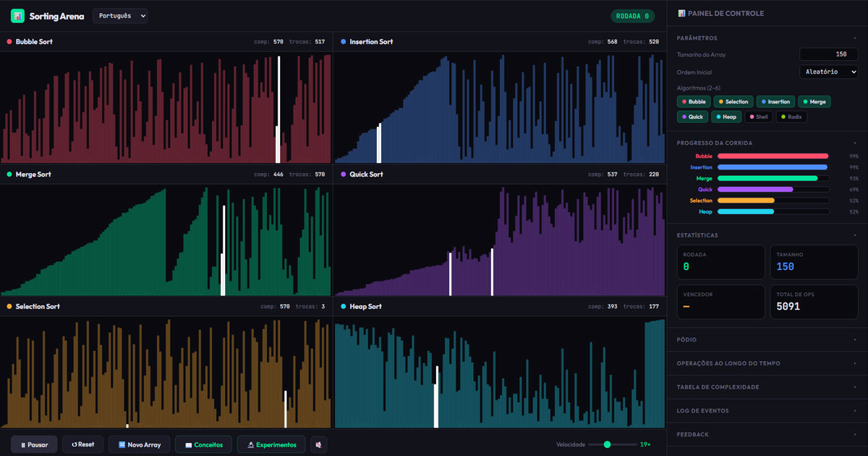Disable the Heap algorithm
The image size is (868, 456).
726,117
